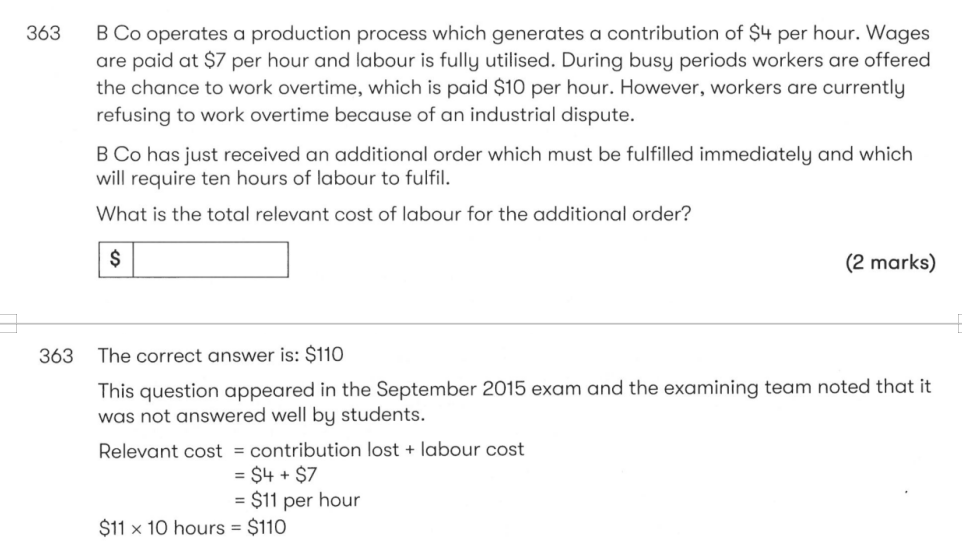962x553 pixels.
Task: Click the "(2 marks)" label
Action: [x=890, y=262]
